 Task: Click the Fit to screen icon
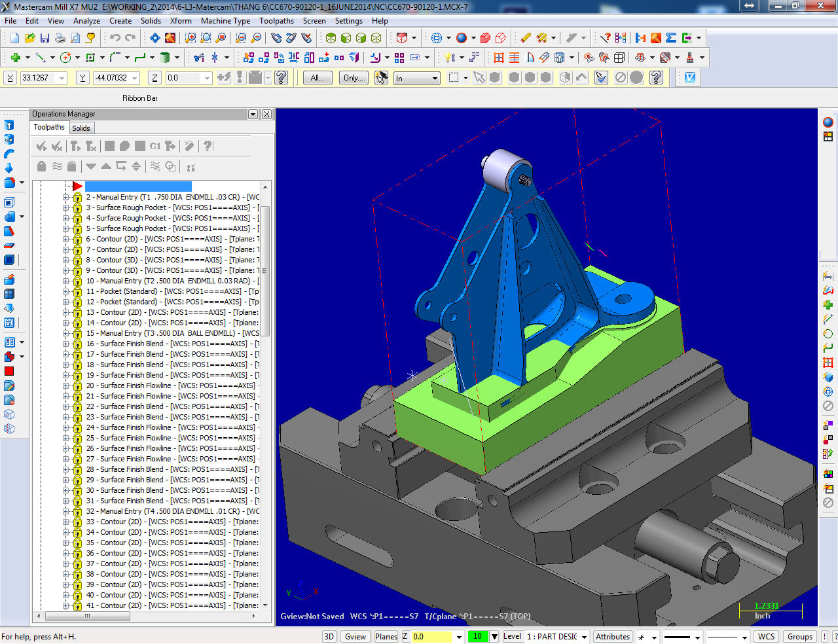click(155, 38)
